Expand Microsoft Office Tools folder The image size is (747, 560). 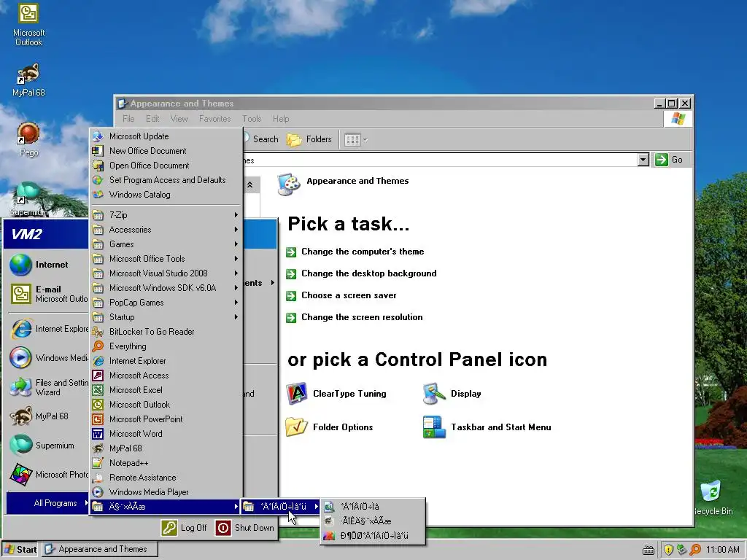[x=166, y=259]
